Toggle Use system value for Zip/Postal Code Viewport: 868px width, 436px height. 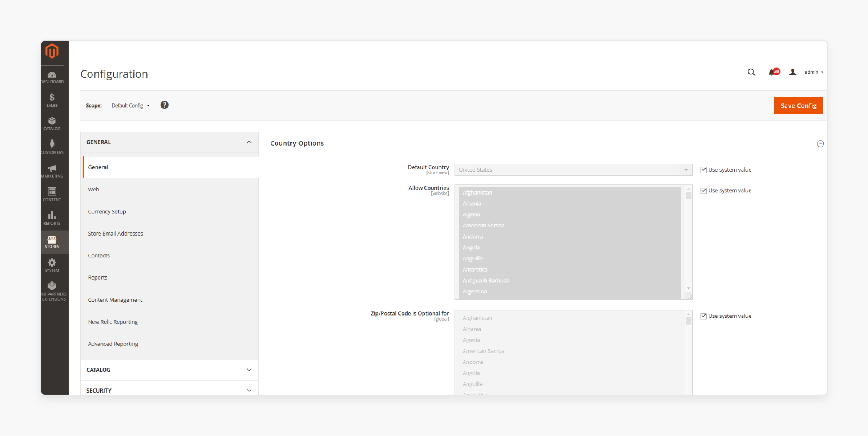(x=703, y=316)
